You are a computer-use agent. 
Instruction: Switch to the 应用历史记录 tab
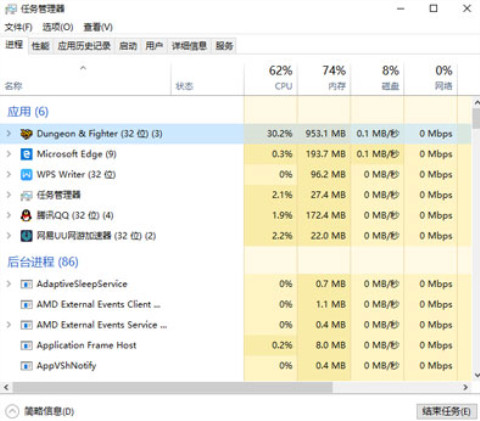(84, 46)
